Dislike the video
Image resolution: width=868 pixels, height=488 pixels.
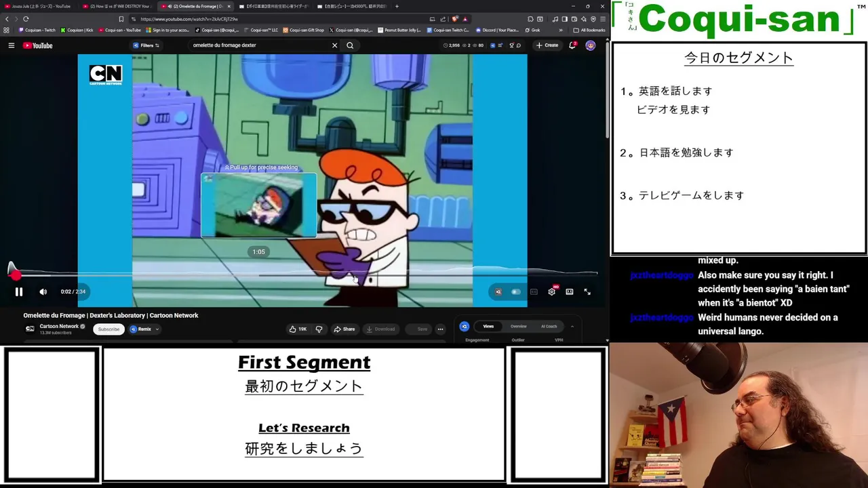click(319, 329)
